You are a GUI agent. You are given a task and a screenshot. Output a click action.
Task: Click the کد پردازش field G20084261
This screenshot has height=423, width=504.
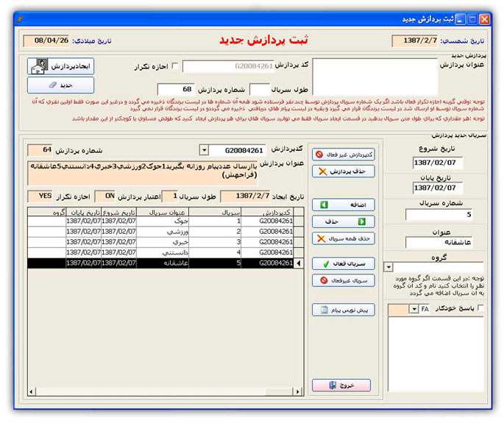(x=229, y=66)
